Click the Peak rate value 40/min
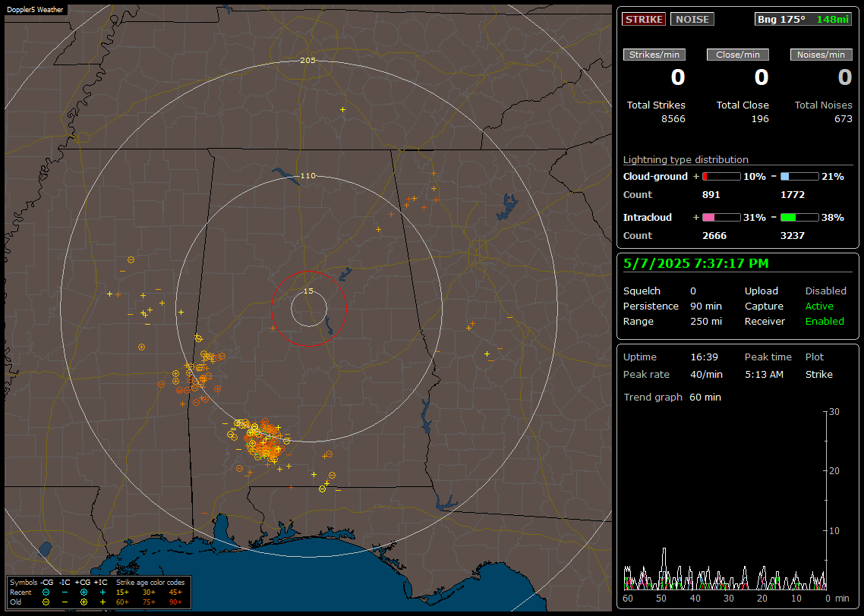Viewport: 864px width, 616px height. click(706, 374)
